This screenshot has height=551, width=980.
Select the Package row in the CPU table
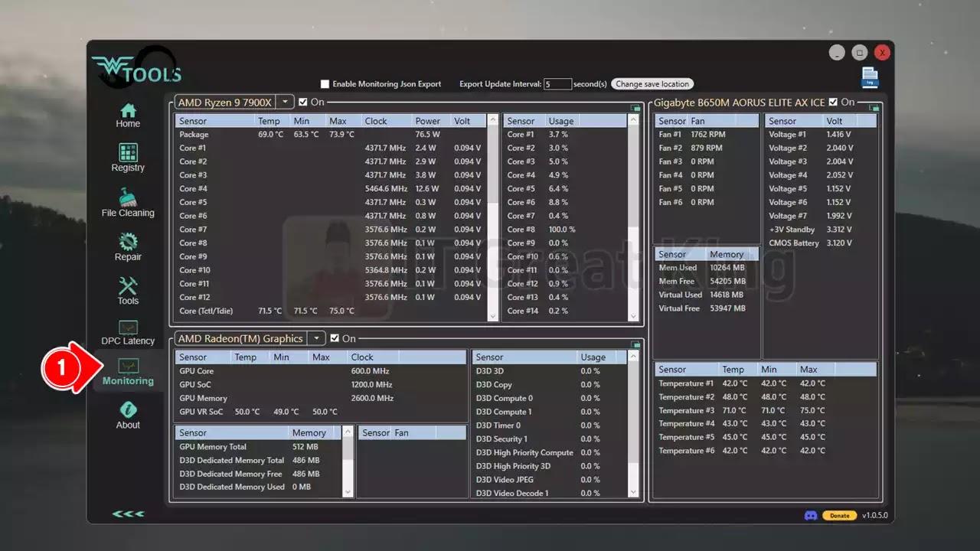pyautogui.click(x=331, y=135)
